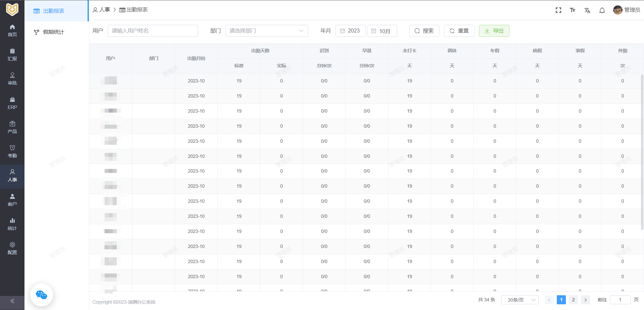644x310 pixels.
Task: Open the notifications bell
Action: coord(602,10)
